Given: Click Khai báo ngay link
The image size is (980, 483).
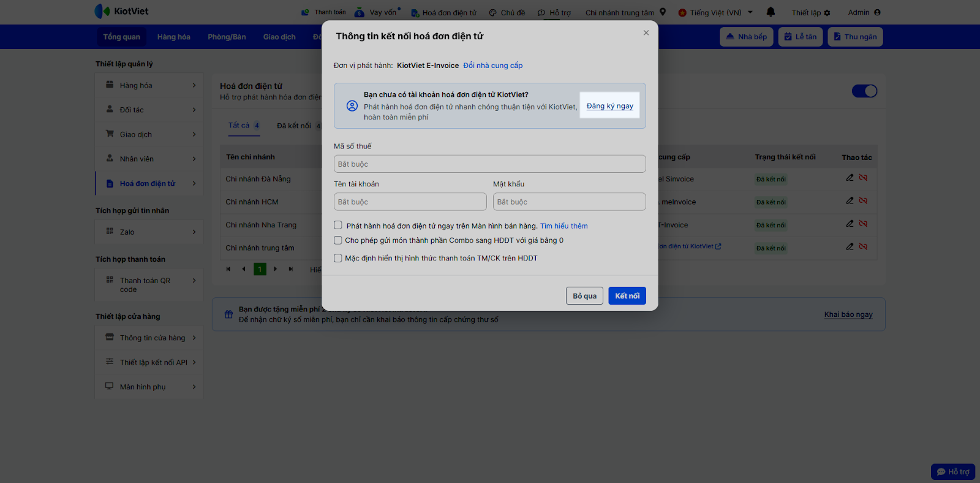Looking at the screenshot, I should (848, 314).
